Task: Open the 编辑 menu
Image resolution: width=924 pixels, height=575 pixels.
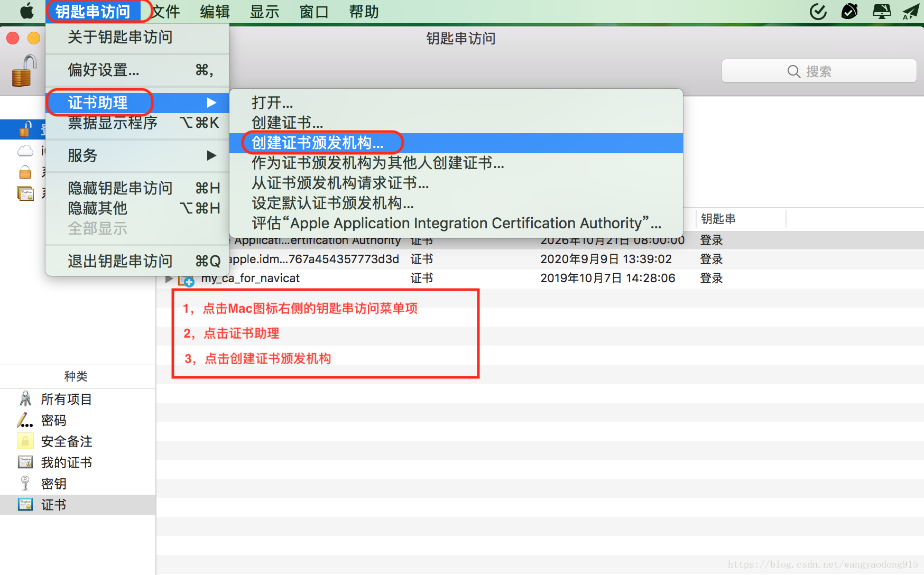Action: 215,12
